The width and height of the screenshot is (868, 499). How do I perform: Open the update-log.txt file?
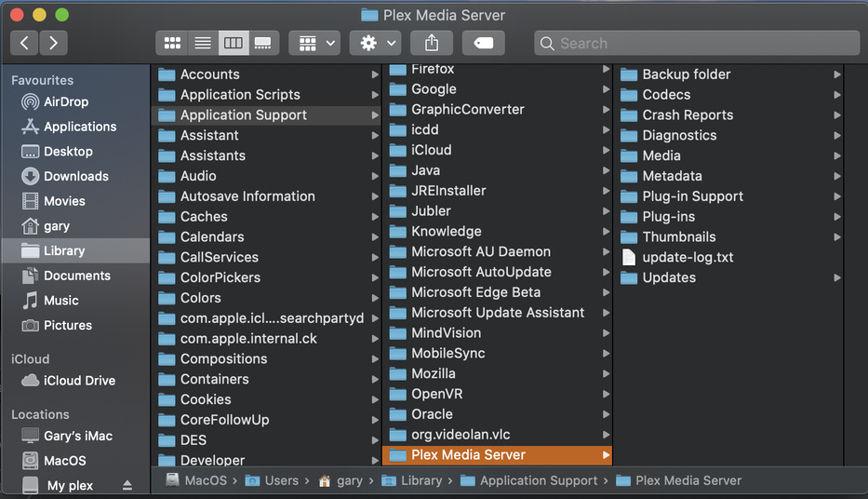click(688, 257)
